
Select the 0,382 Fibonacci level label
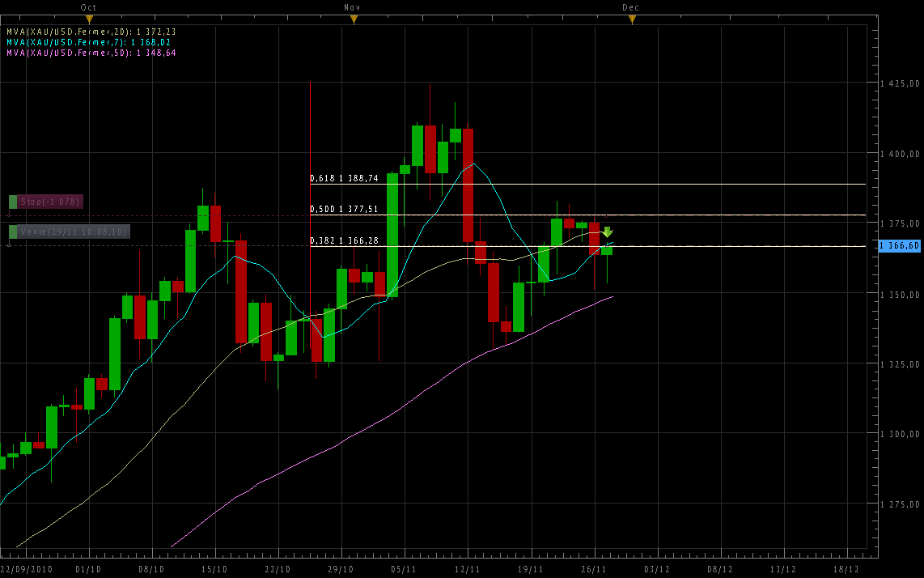point(344,240)
